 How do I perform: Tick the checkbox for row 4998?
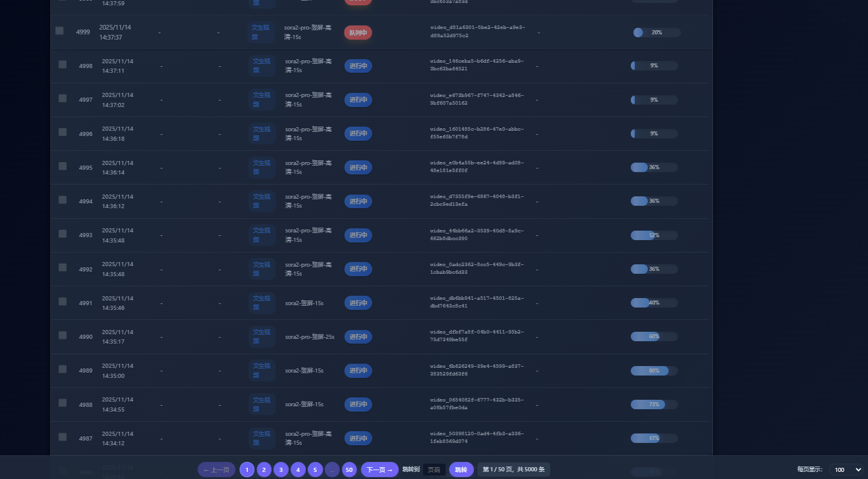click(x=63, y=64)
